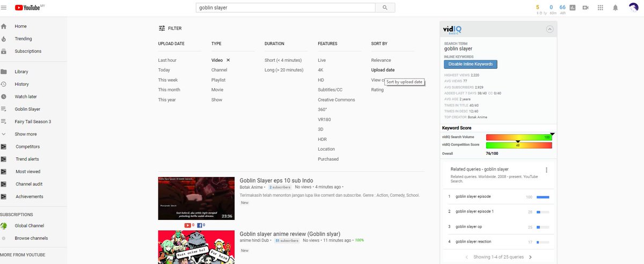Open the hamburger guide menu
Screen dimensions: 644x264
coord(4,8)
